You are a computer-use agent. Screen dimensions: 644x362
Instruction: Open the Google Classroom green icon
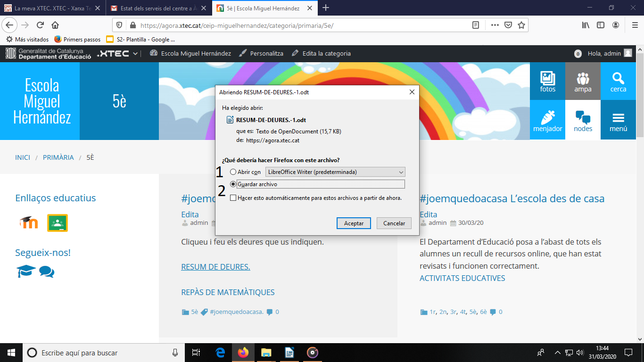[58, 222]
